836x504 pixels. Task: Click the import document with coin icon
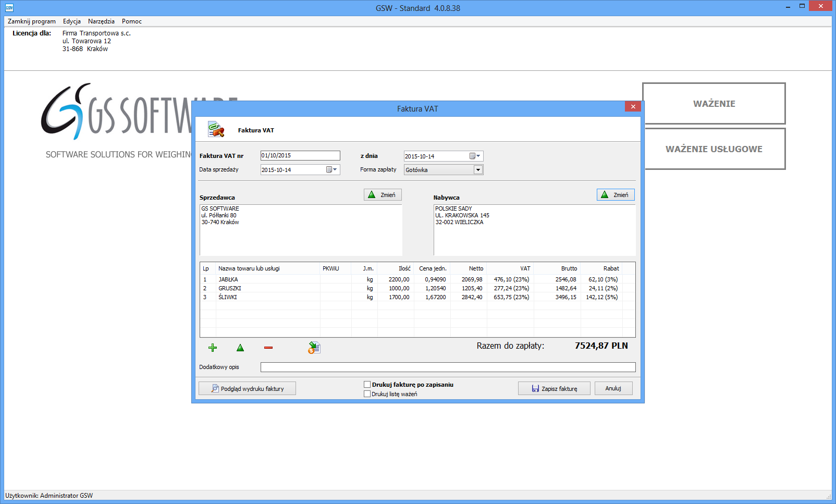(x=314, y=348)
